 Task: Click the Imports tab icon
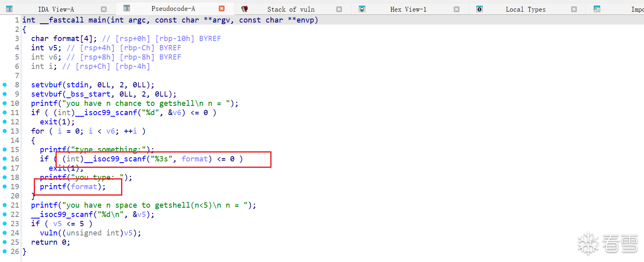pyautogui.click(x=597, y=9)
